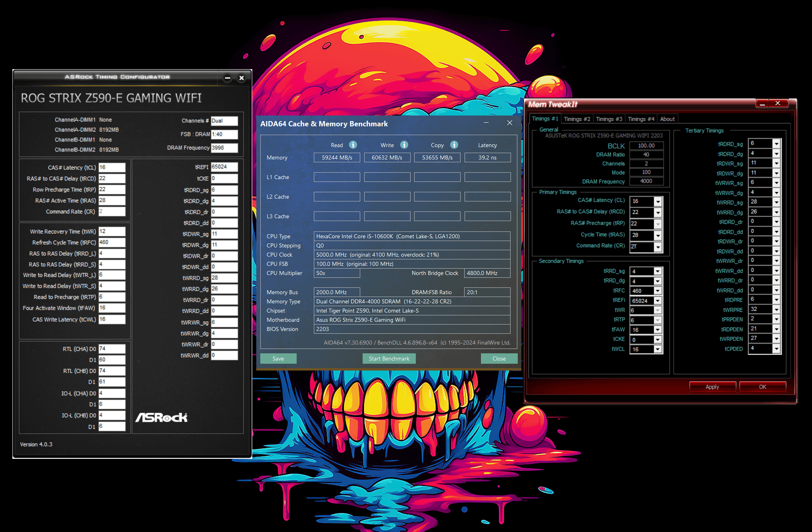Switch to the Timings #1 tab
This screenshot has width=812, height=532.
coord(545,119)
